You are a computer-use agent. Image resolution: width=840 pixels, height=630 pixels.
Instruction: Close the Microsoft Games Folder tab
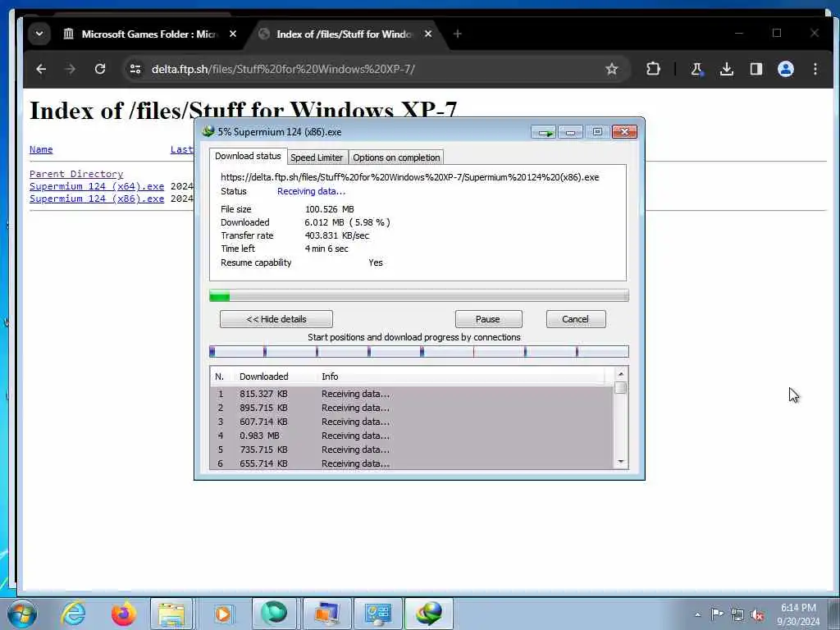click(x=232, y=34)
